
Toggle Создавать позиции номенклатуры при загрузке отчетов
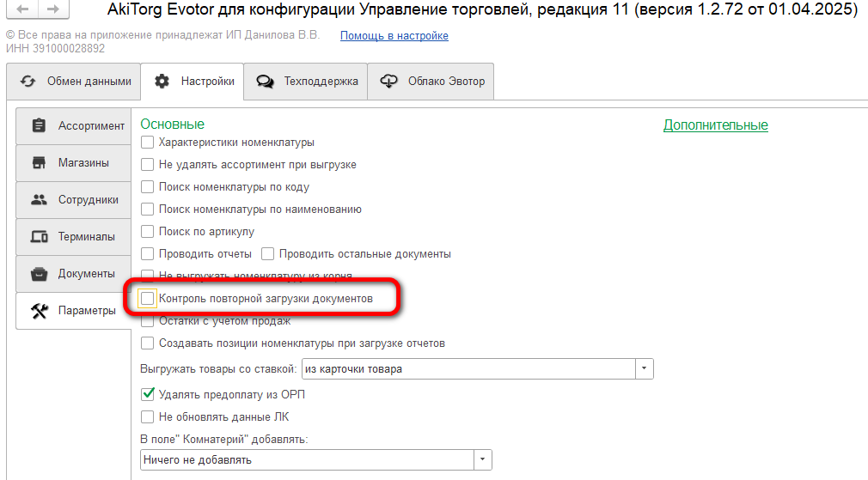(147, 343)
